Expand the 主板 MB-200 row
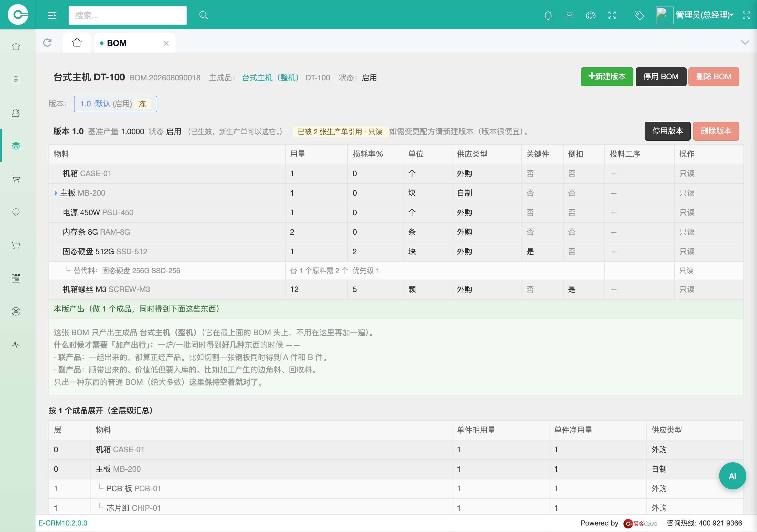 coord(56,193)
